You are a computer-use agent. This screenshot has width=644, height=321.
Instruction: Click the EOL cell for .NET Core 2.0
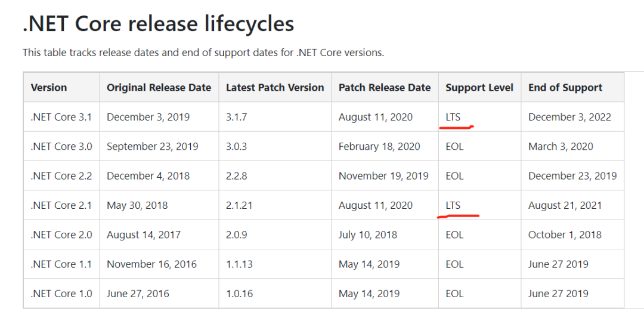tap(454, 234)
